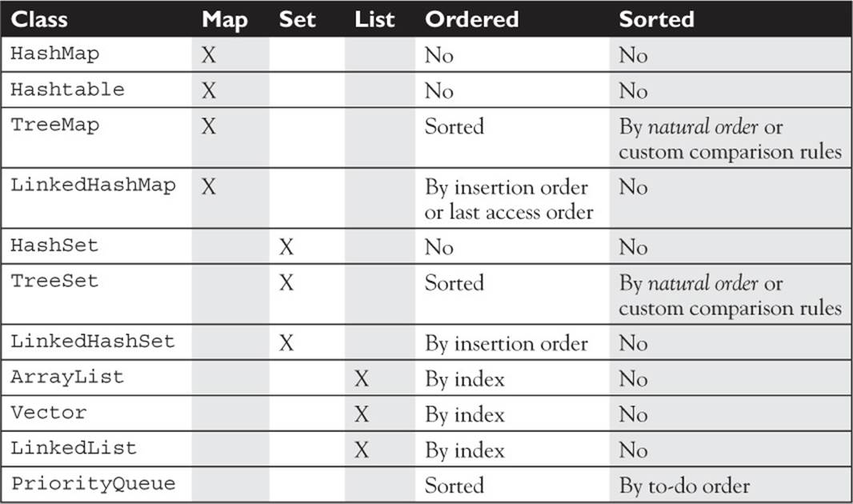Click the X in HashSet Set column

[286, 247]
